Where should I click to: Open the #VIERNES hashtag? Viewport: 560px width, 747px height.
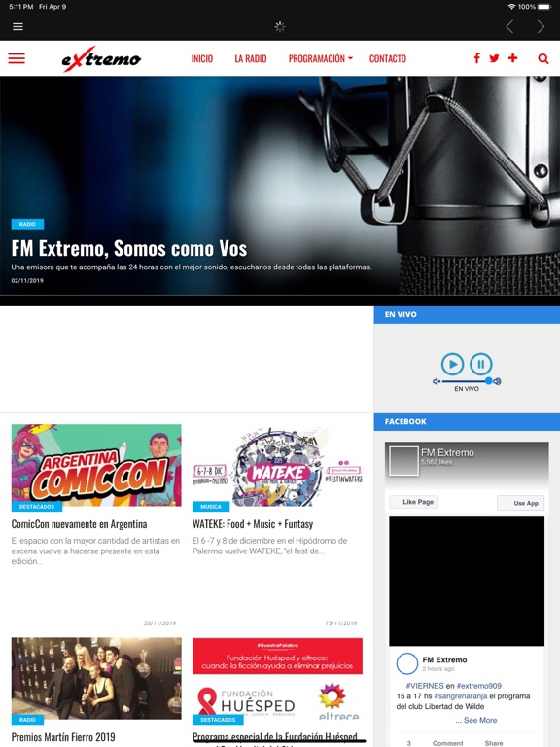click(425, 686)
